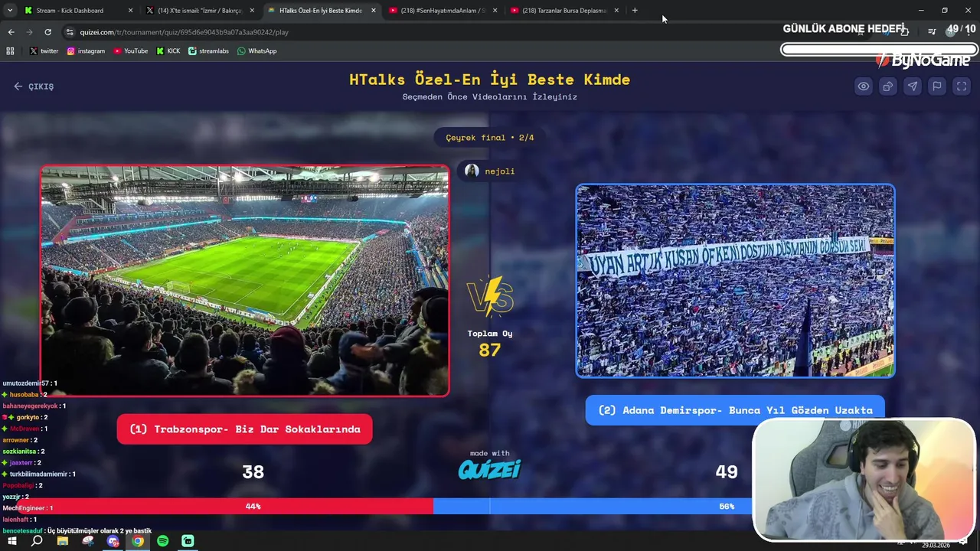Click the ÇIKIŞ back arrow icon
The width and height of the screenshot is (980, 551).
pyautogui.click(x=18, y=86)
